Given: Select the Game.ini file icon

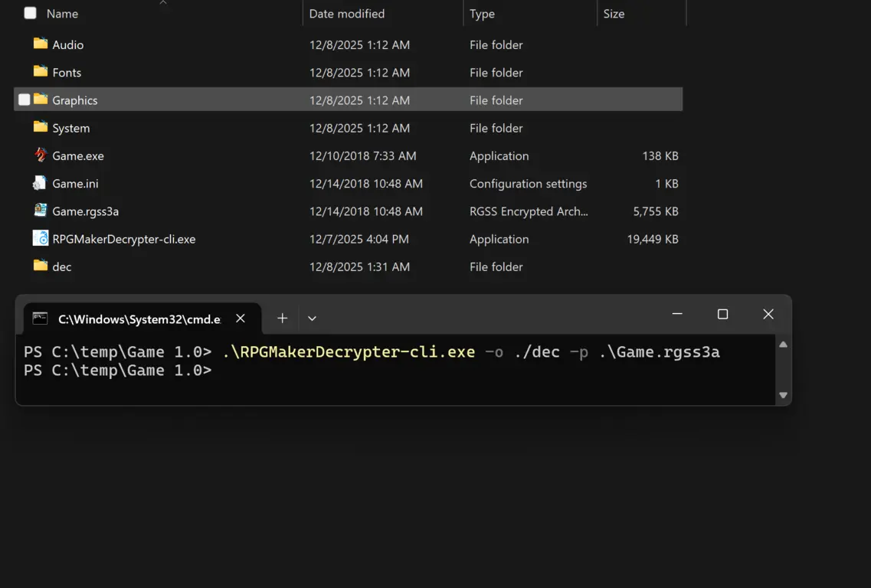Looking at the screenshot, I should (x=41, y=183).
